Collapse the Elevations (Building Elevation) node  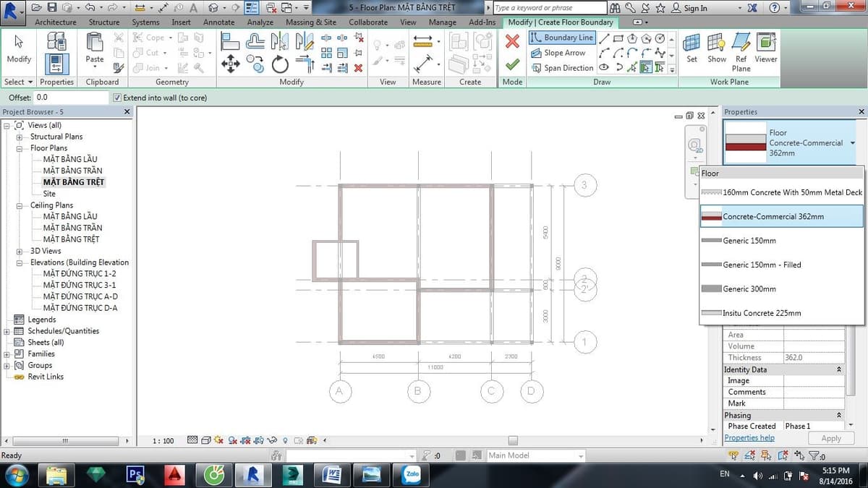point(20,262)
